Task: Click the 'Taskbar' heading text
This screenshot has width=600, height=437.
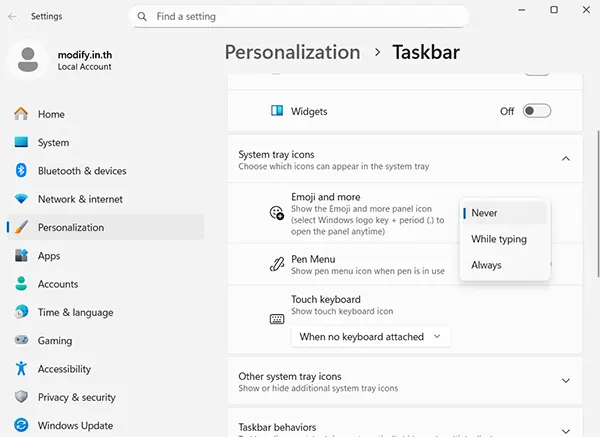Action: [426, 52]
